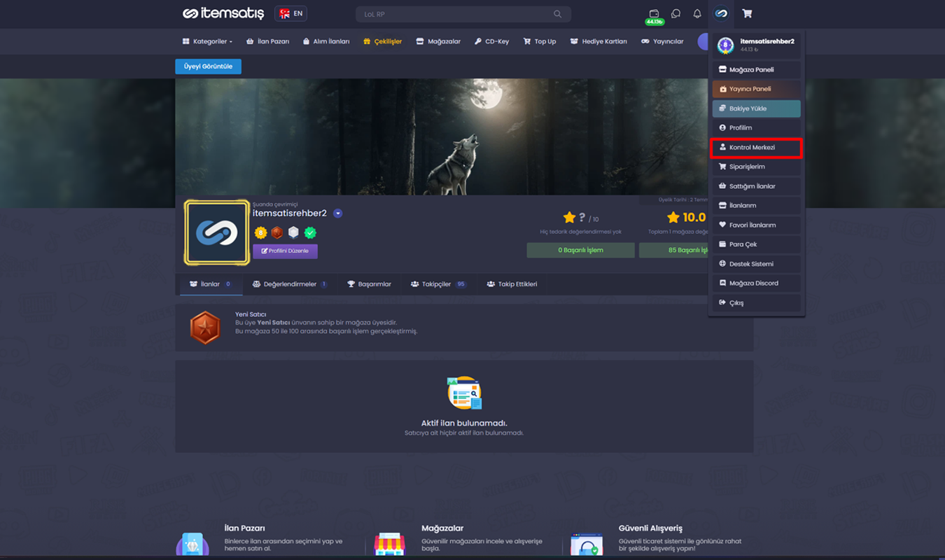Open Alım İlanları in navigation
This screenshot has width=945, height=560.
325,41
